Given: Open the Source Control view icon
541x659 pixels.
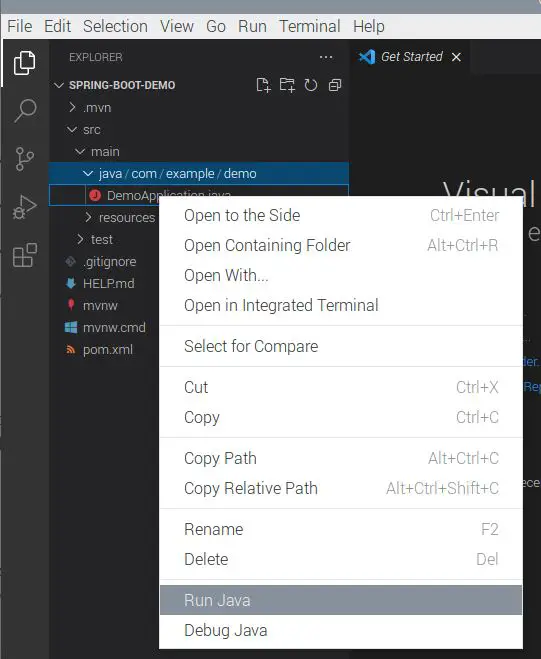Looking at the screenshot, I should [24, 158].
